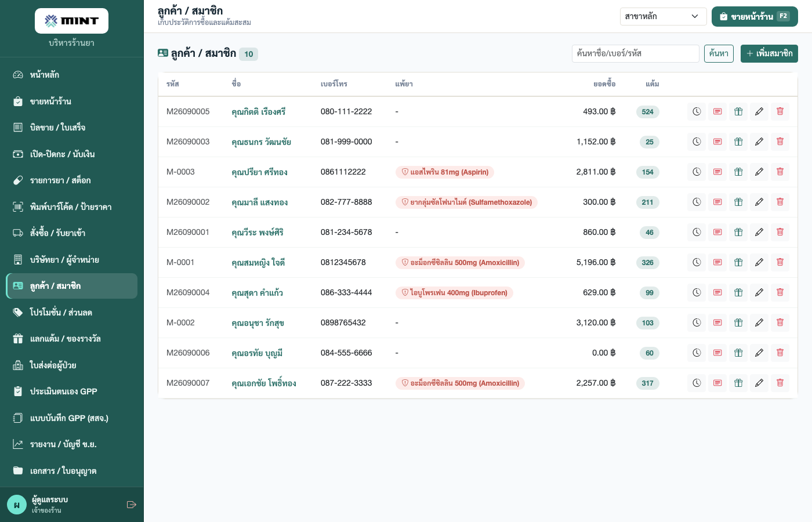Delete member คุณกิตติ เรืองศรี with trash icon

click(780, 111)
